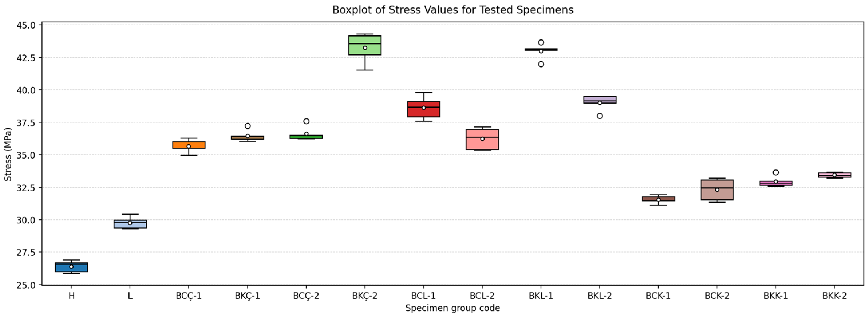Screen dimensions: 868x317
Task: Click the 45.0 y-axis tick label
Action: [26, 25]
